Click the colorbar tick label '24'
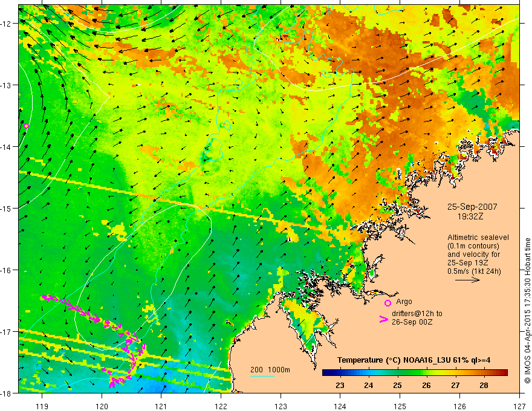 pyautogui.click(x=368, y=385)
